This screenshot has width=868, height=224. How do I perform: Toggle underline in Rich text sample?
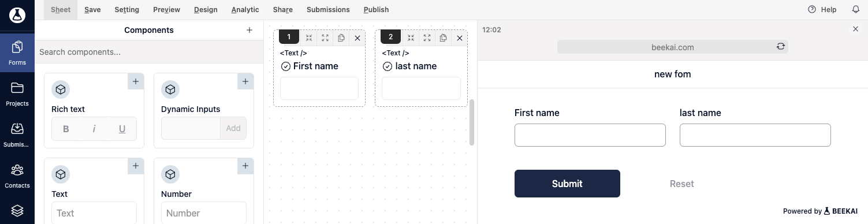click(x=122, y=129)
